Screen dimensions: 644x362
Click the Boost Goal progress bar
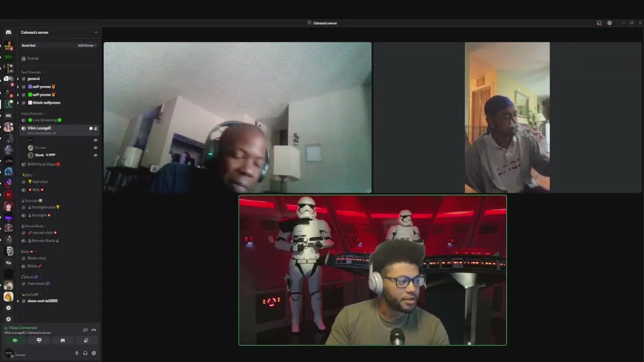coord(59,45)
